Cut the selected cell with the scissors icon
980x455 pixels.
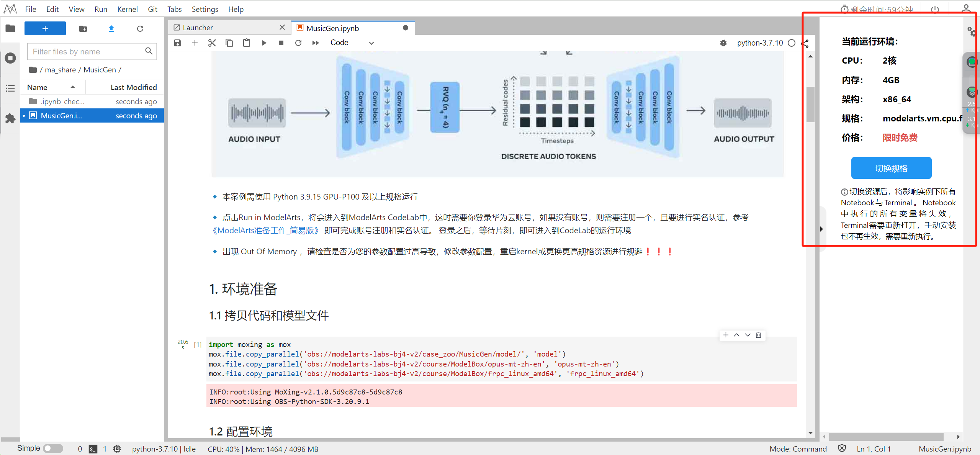click(212, 43)
